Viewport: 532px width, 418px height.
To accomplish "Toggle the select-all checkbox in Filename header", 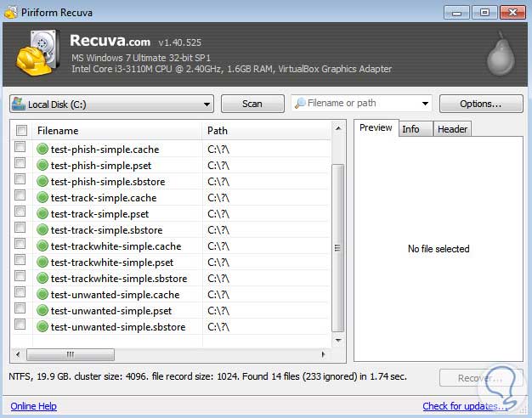I will pyautogui.click(x=21, y=130).
